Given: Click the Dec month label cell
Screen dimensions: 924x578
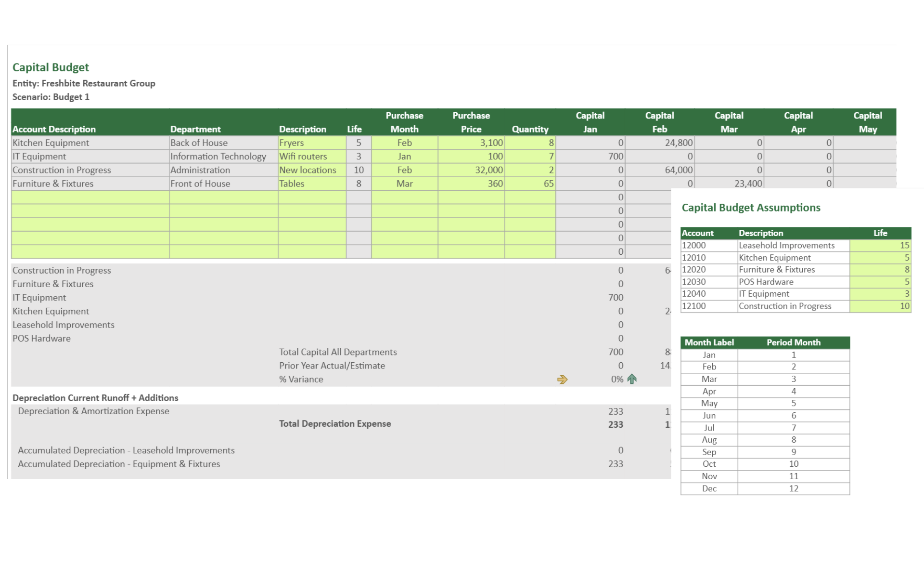Looking at the screenshot, I should (x=709, y=488).
